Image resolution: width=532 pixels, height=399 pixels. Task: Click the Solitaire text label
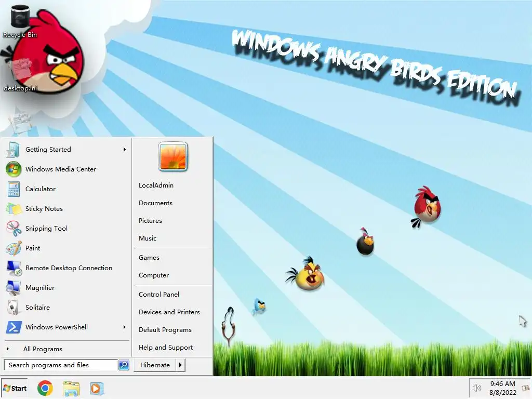point(37,308)
